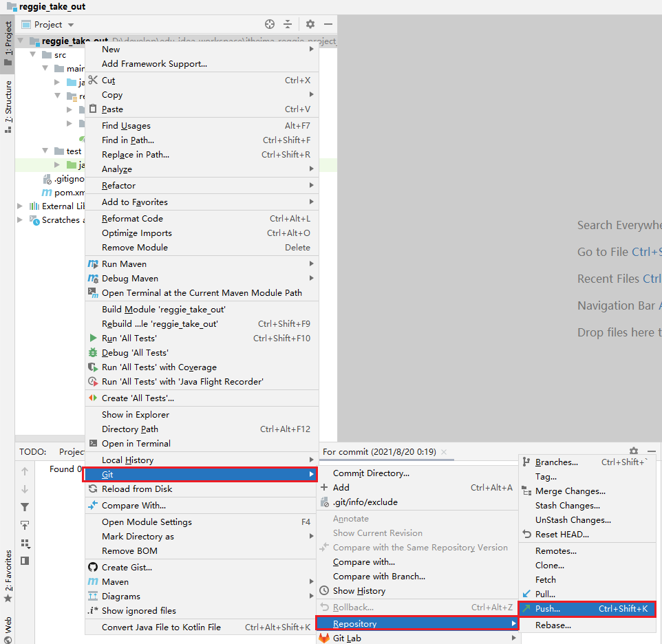Open the Favorites side tab
Screen dimensions: 662x644
pyautogui.click(x=8, y=571)
